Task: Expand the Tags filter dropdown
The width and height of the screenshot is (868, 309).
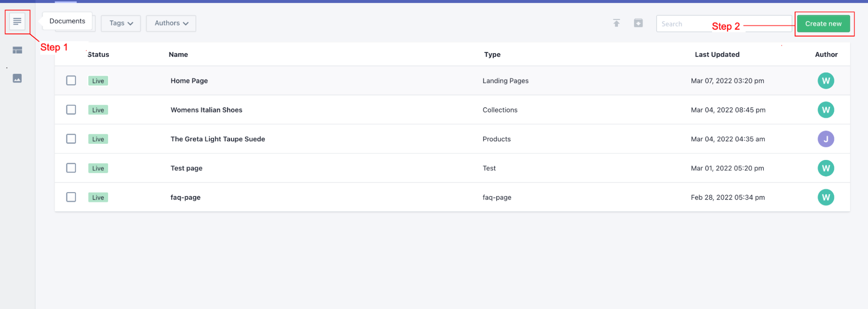Action: pos(121,23)
